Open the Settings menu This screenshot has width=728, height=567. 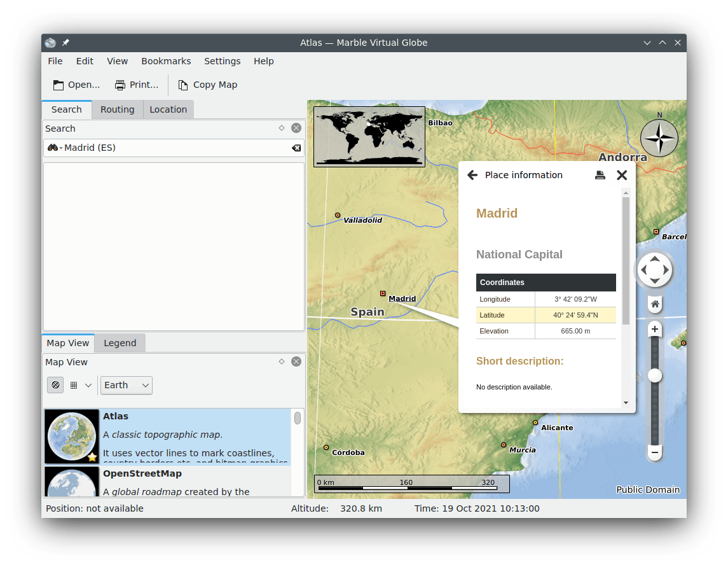coord(223,61)
